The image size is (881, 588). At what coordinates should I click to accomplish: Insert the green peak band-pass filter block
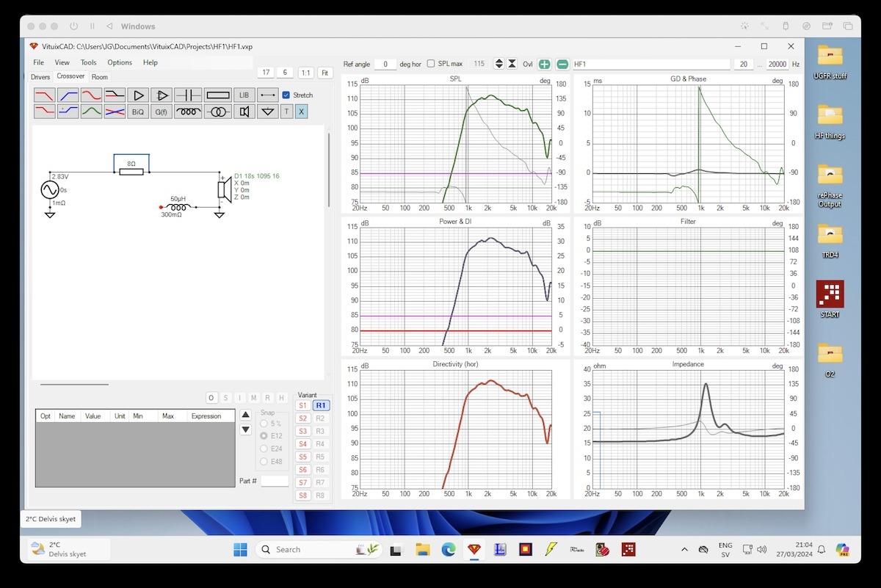point(91,112)
